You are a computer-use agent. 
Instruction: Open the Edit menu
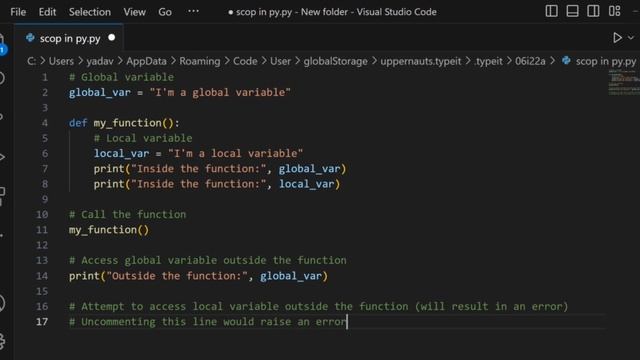pyautogui.click(x=47, y=12)
